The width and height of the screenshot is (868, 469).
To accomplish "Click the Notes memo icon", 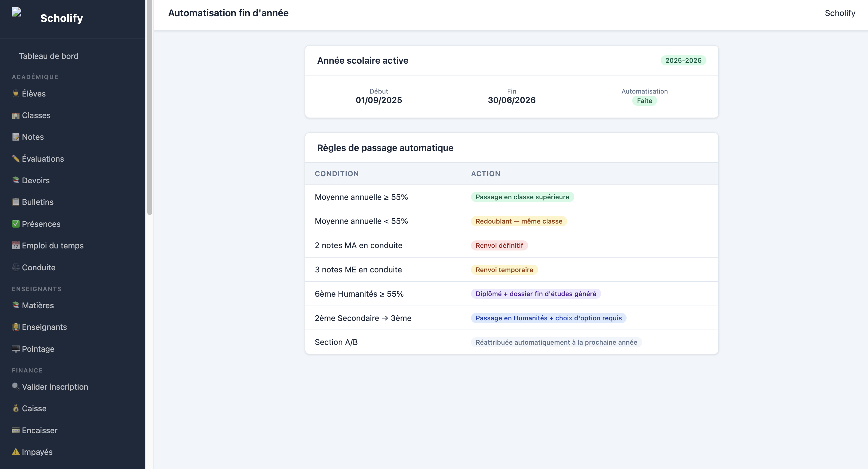I will point(16,137).
